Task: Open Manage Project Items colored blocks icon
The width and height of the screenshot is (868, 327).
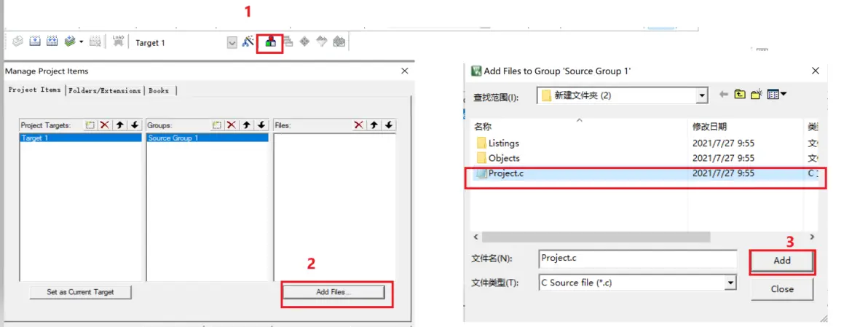Action: (x=271, y=42)
